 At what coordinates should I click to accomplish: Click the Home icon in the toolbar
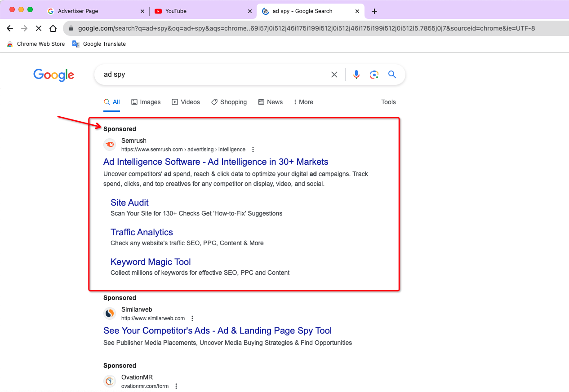click(x=53, y=28)
